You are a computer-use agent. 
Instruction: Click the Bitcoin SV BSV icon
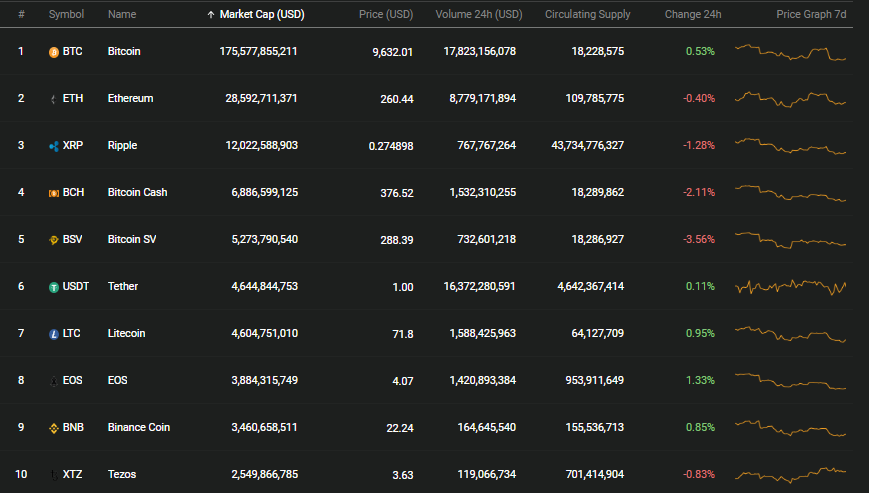pyautogui.click(x=54, y=240)
